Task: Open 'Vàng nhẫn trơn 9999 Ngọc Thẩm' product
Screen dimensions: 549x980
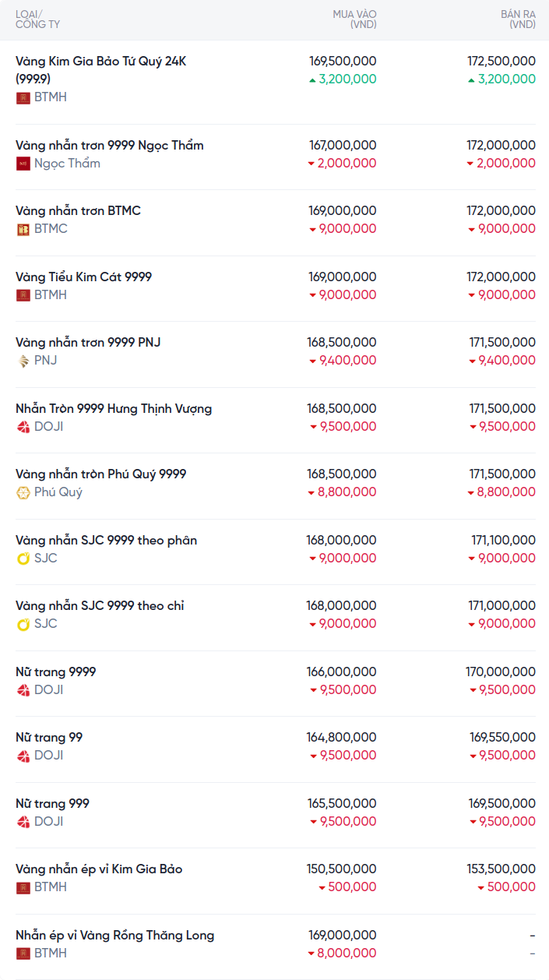Action: [x=110, y=146]
